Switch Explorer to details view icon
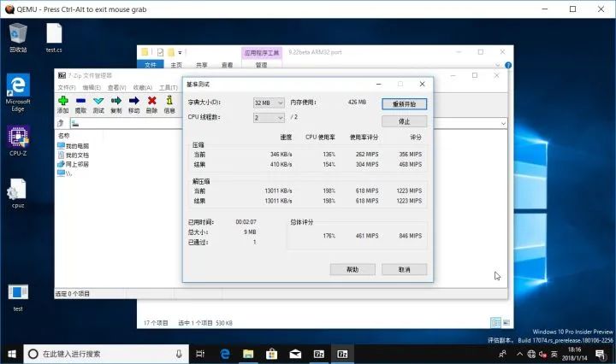The height and width of the screenshot is (364, 616). tap(495, 323)
